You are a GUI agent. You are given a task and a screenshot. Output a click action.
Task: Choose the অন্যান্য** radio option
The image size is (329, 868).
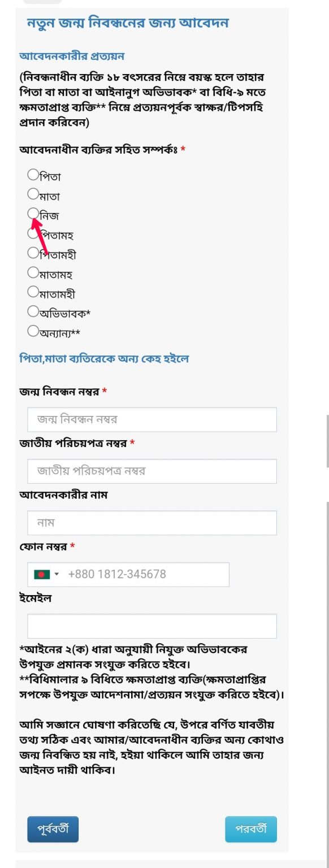[x=33, y=331]
